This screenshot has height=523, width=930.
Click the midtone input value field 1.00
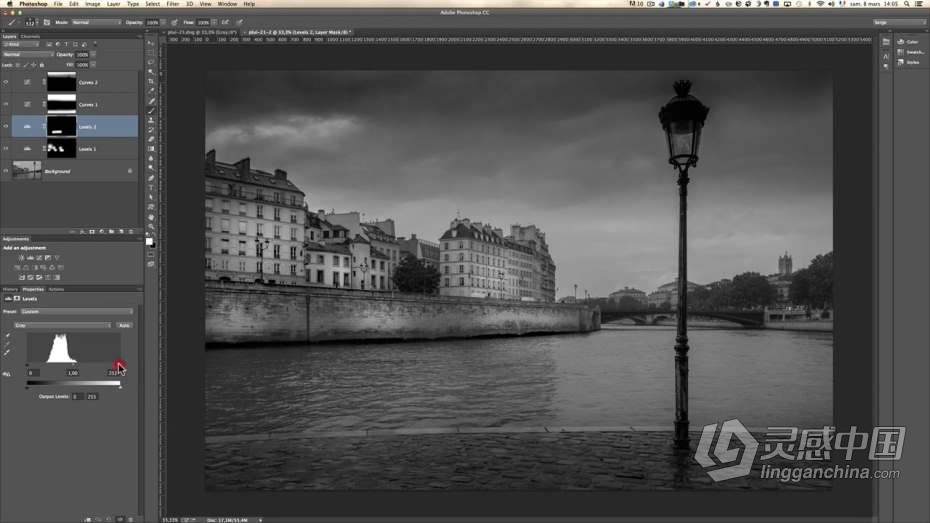[x=72, y=373]
